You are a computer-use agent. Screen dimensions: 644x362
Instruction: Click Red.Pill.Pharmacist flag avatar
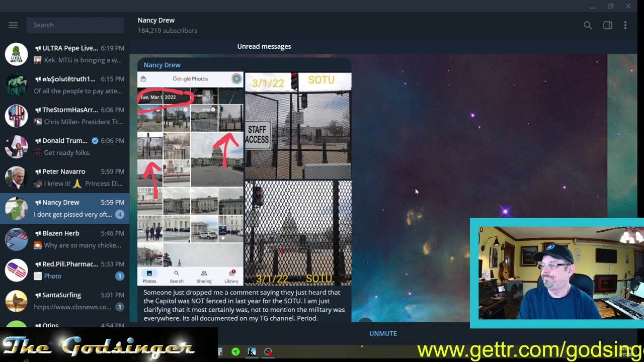pyautogui.click(x=16, y=270)
